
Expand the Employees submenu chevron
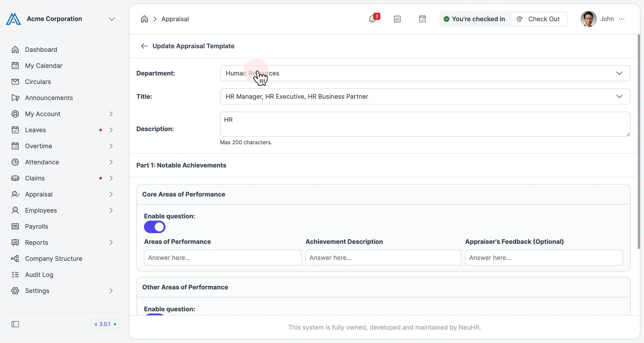(111, 210)
